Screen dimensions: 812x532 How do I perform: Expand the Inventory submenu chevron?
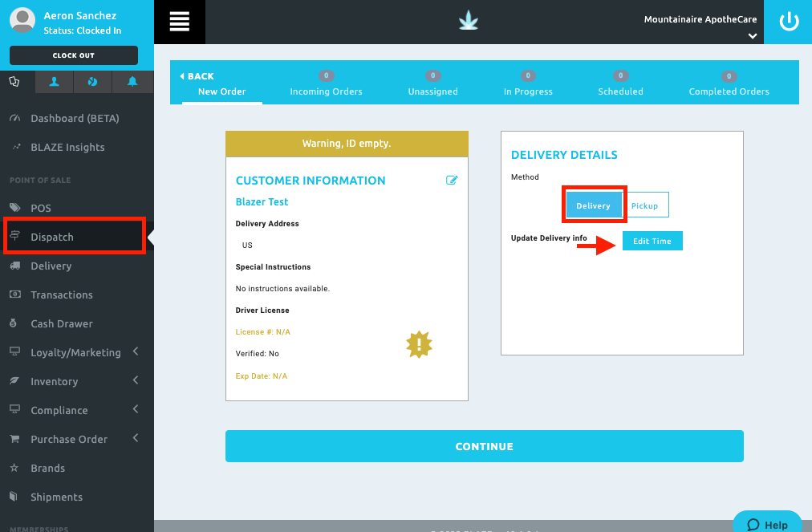coord(136,380)
